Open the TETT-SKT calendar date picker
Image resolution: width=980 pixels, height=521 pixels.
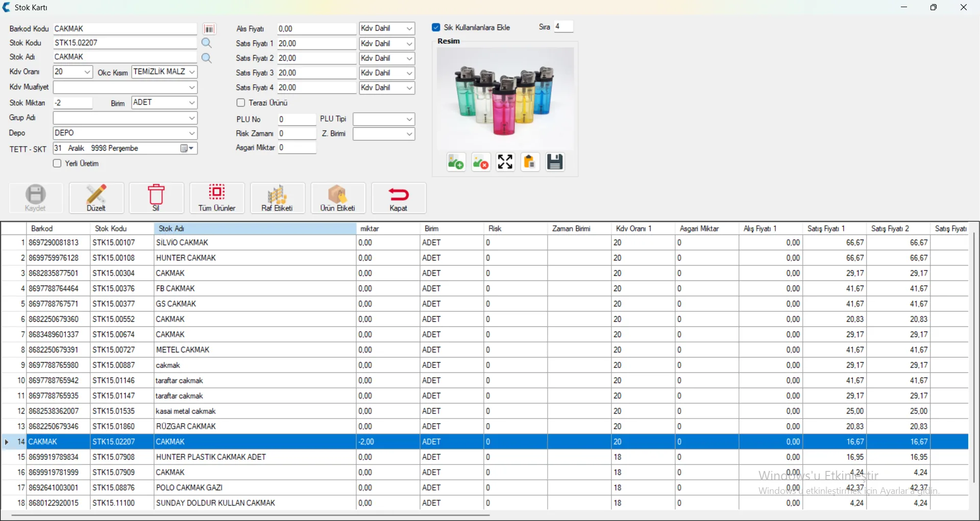point(187,149)
